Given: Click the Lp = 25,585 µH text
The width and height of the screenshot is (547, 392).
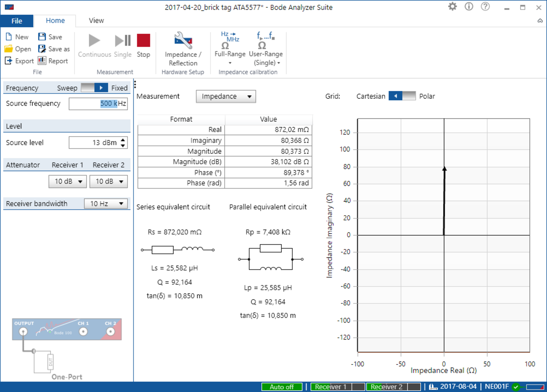Looking at the screenshot, I should point(268,288).
